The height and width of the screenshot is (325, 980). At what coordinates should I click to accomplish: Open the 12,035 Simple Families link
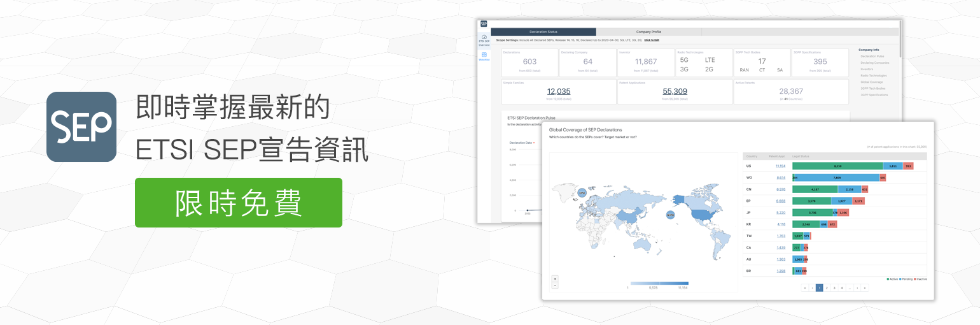coord(559,91)
